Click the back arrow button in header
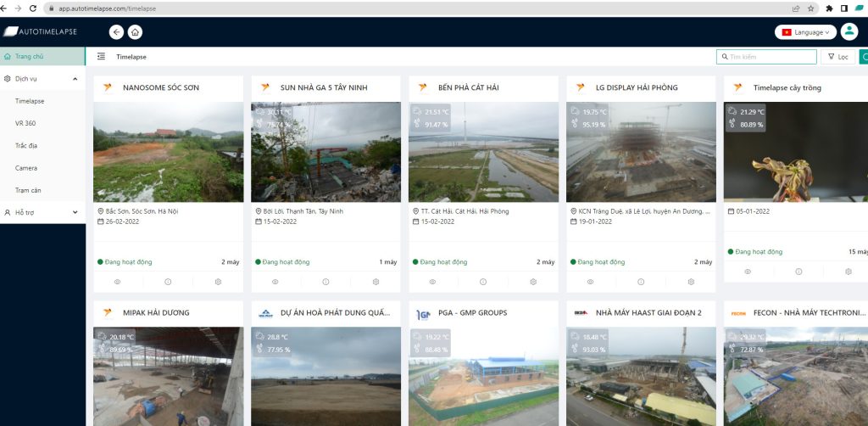The height and width of the screenshot is (426, 868). pos(116,32)
